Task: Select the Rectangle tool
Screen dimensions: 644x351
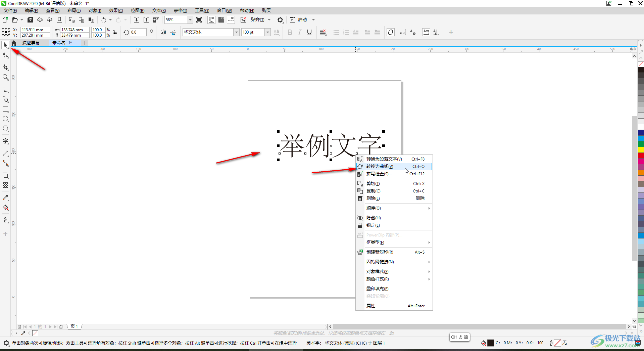Action: (x=5, y=109)
